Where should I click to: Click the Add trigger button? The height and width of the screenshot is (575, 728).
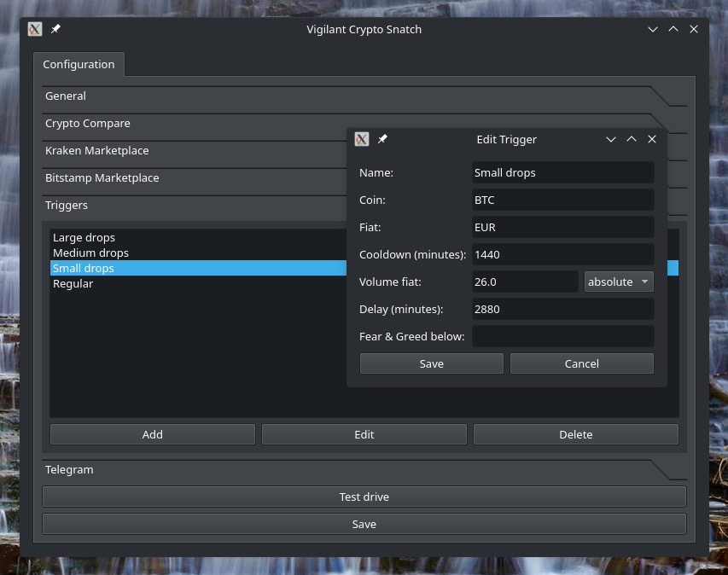coord(152,435)
